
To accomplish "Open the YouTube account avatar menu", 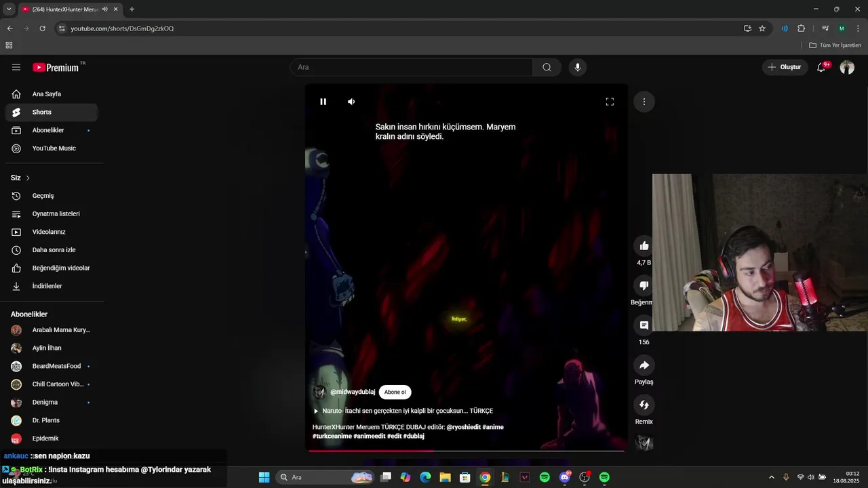I will [847, 67].
